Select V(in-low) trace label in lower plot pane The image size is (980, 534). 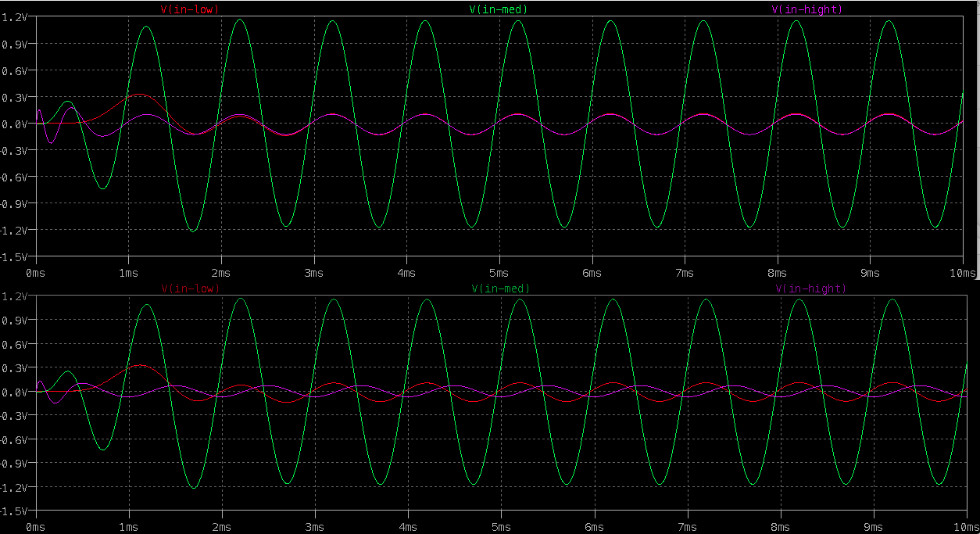[191, 289]
